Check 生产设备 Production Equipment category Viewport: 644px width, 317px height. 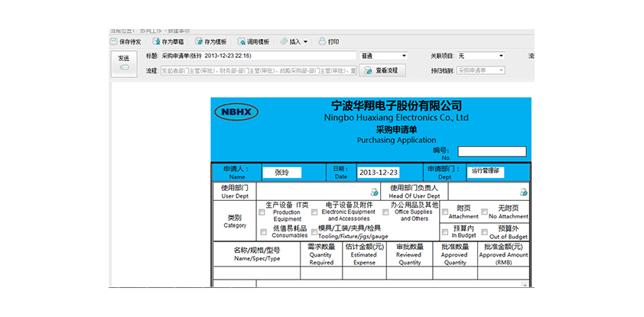(262, 212)
